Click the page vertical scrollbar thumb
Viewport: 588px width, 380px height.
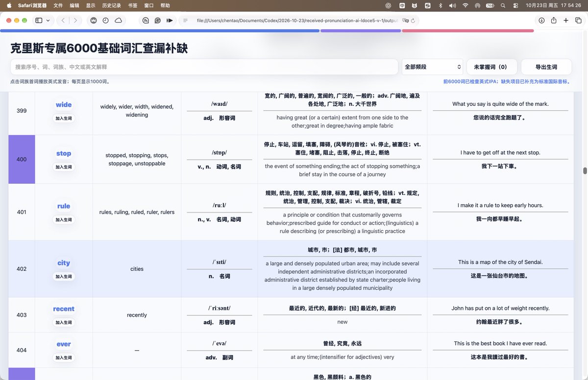585,171
